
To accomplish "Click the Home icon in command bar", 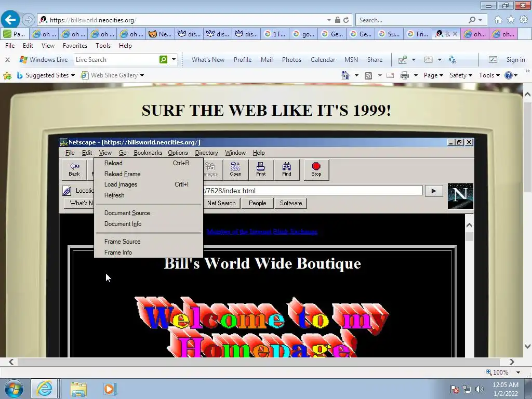I will tap(345, 75).
